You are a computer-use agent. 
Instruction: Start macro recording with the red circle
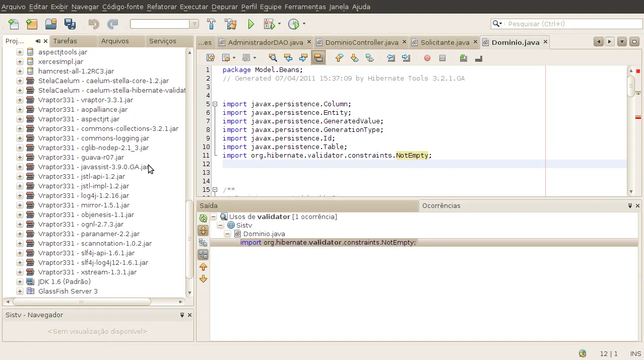(427, 58)
